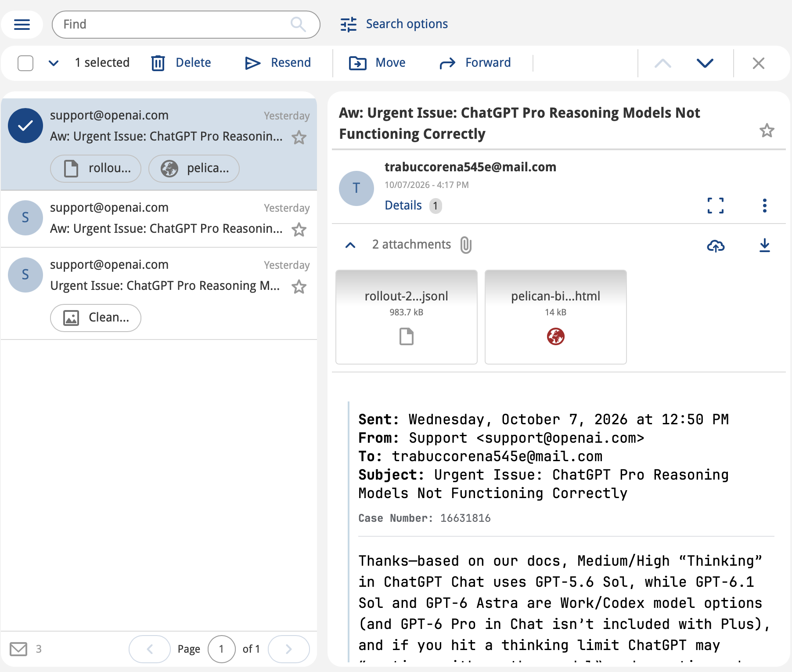Close the message view with X
The width and height of the screenshot is (792, 672).
tap(759, 63)
